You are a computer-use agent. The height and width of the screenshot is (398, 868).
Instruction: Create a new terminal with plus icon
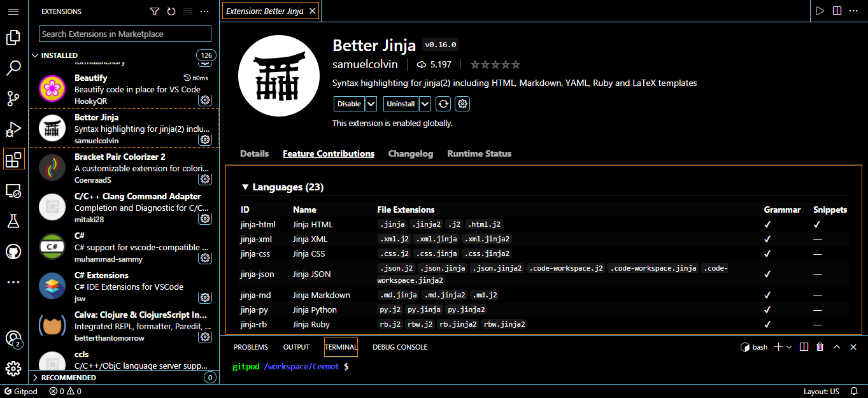click(x=778, y=347)
